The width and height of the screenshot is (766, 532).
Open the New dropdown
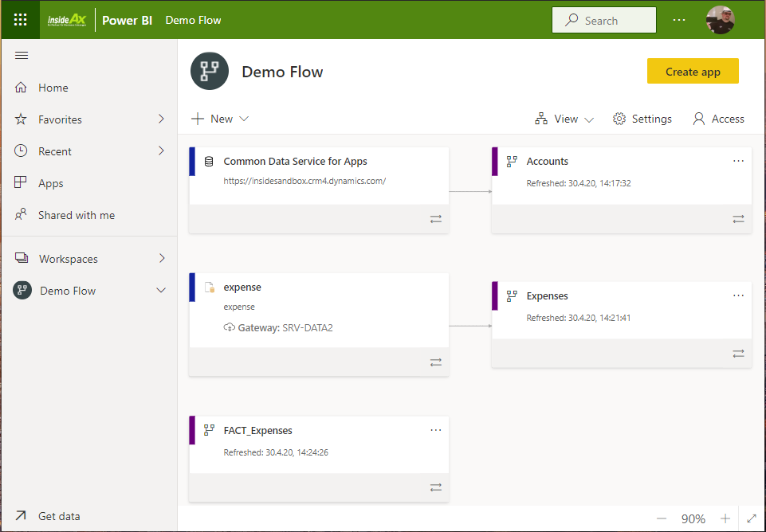click(x=220, y=119)
